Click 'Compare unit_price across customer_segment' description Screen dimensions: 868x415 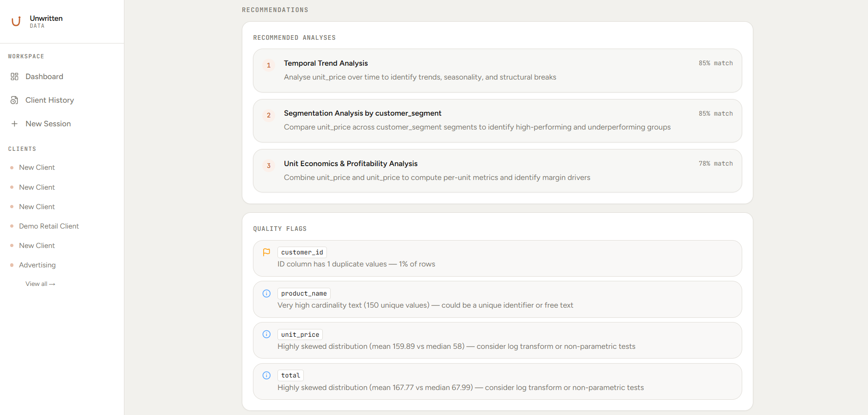pos(477,127)
